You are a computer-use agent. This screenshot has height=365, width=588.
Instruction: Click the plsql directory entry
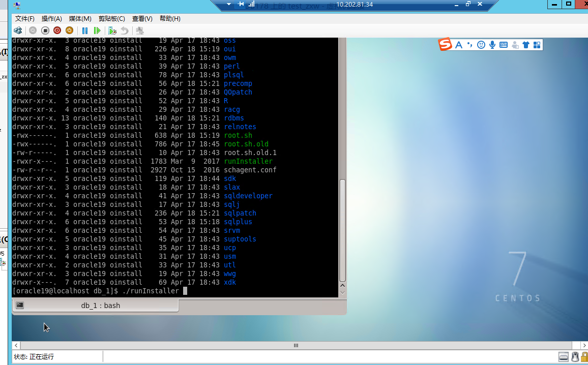click(234, 75)
